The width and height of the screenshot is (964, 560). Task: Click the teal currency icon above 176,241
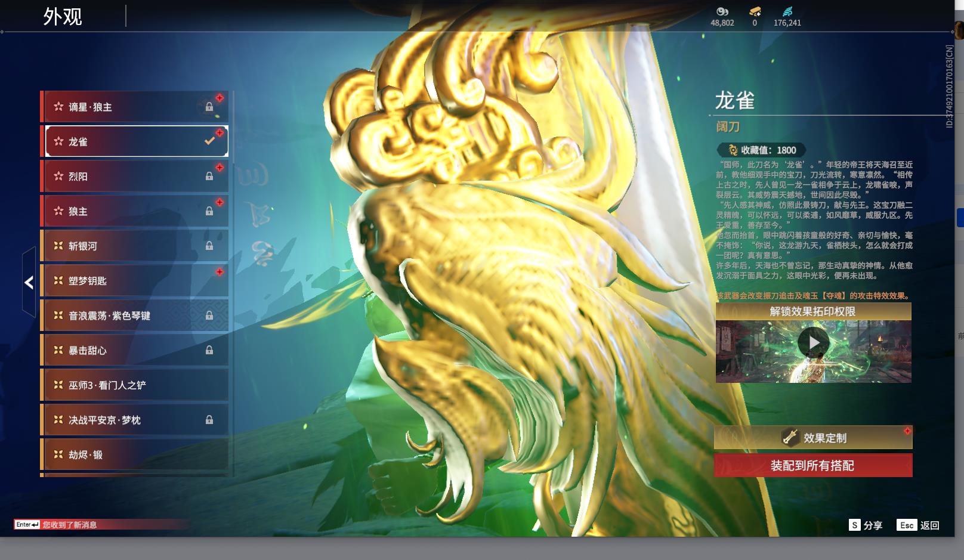(787, 11)
